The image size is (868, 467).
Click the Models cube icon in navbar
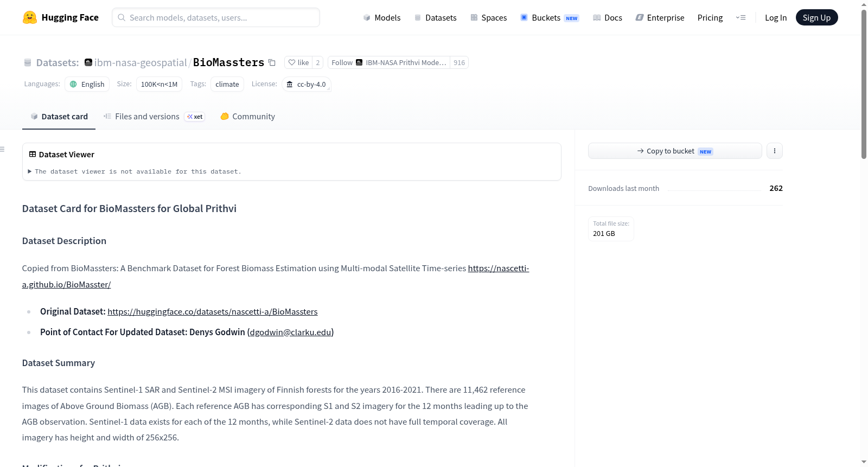(367, 17)
